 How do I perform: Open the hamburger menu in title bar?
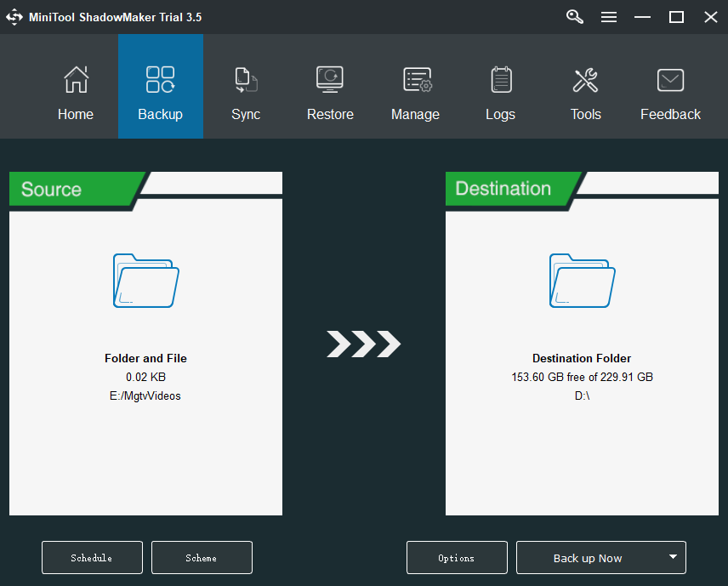pos(609,17)
